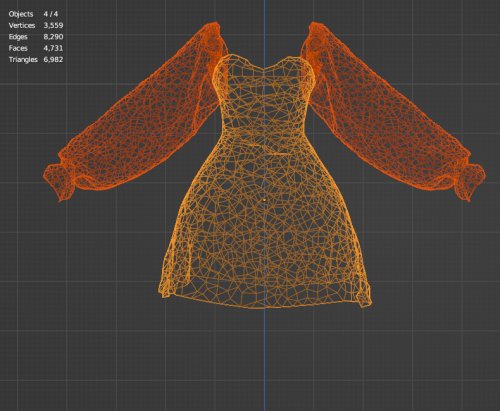The width and height of the screenshot is (500, 411).
Task: Click the 6,982 triangles count
Action: click(53, 59)
